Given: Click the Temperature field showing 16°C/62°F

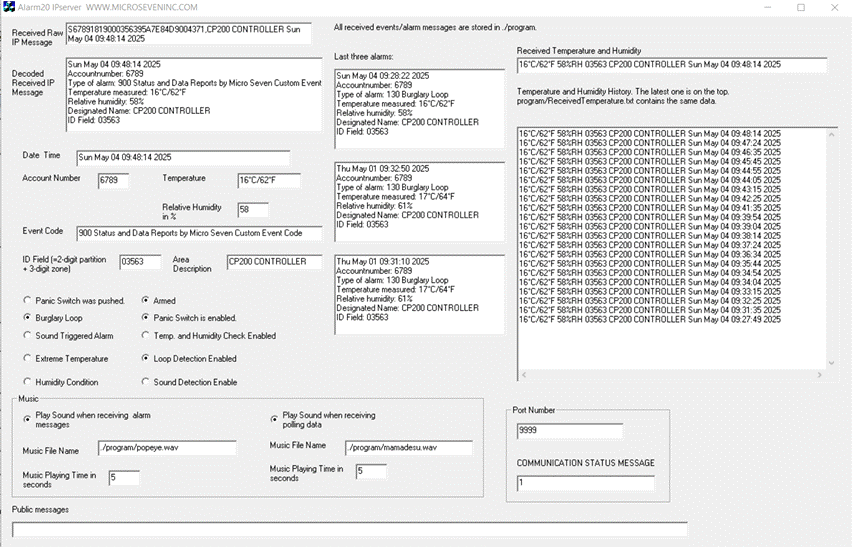Looking at the screenshot, I should (x=269, y=180).
